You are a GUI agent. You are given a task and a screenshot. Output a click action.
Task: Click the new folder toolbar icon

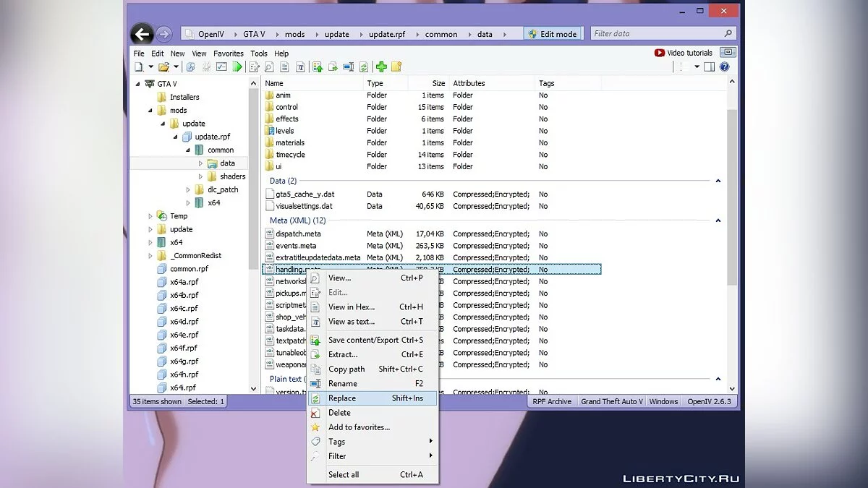(x=396, y=67)
